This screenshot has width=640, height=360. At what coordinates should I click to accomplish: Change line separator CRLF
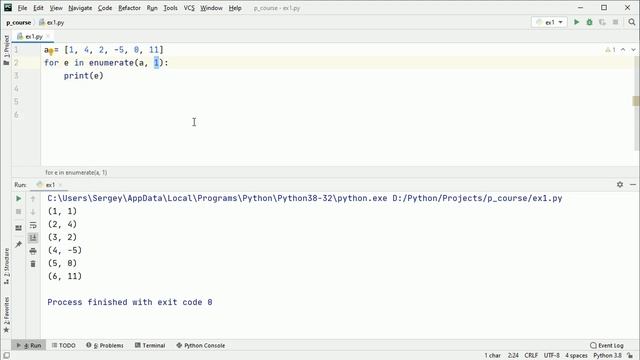tap(531, 356)
